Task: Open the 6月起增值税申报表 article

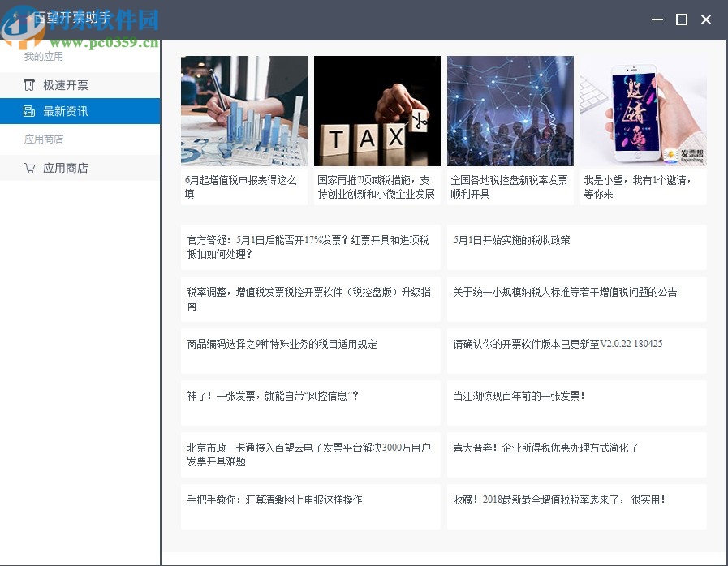Action: tap(243, 187)
